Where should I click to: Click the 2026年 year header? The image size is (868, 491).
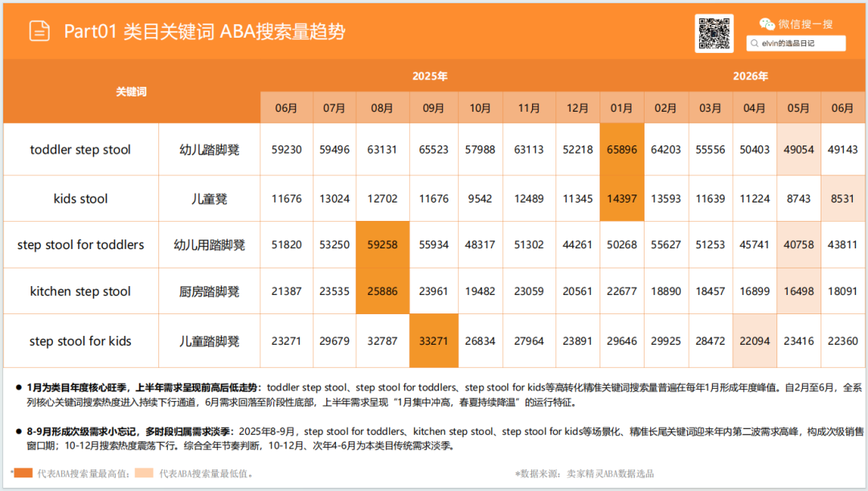pyautogui.click(x=750, y=76)
